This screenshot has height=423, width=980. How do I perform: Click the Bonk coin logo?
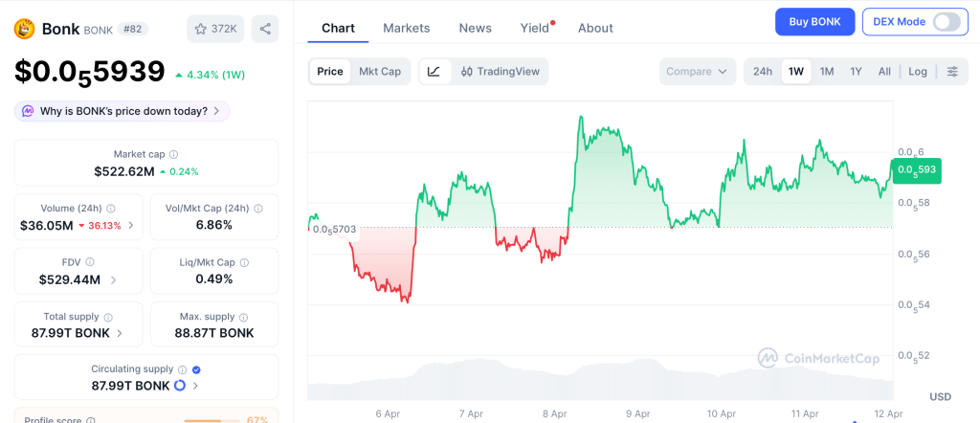click(x=24, y=29)
